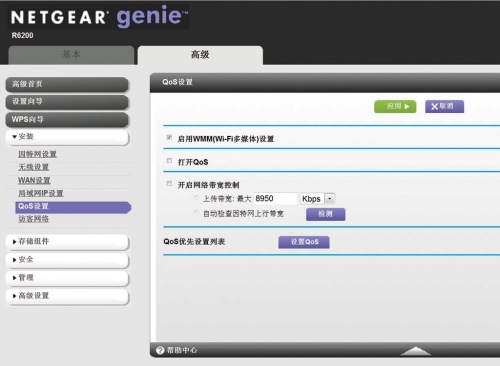The width and height of the screenshot is (500, 366).
Task: Expand the 存储组件 section
Action: [x=67, y=242]
